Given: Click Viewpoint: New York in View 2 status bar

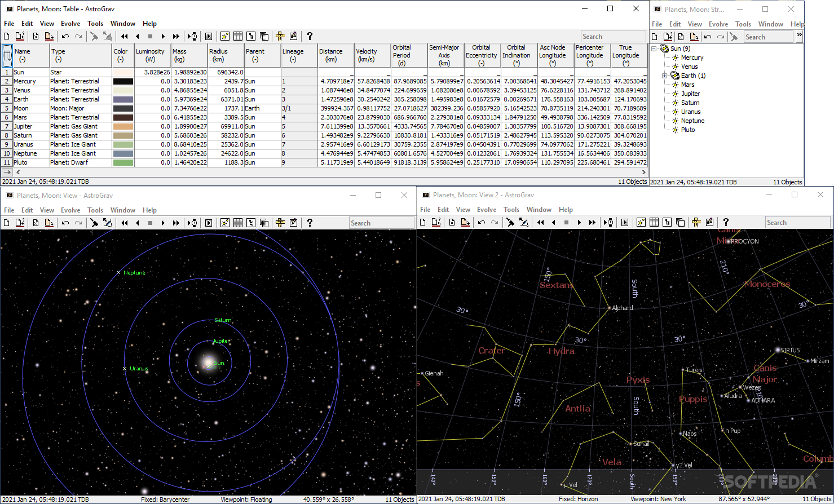Looking at the screenshot, I should 658,499.
